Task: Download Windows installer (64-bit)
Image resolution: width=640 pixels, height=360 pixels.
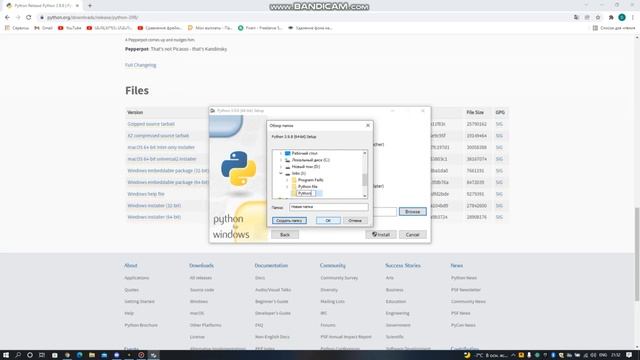Action: pyautogui.click(x=154, y=217)
